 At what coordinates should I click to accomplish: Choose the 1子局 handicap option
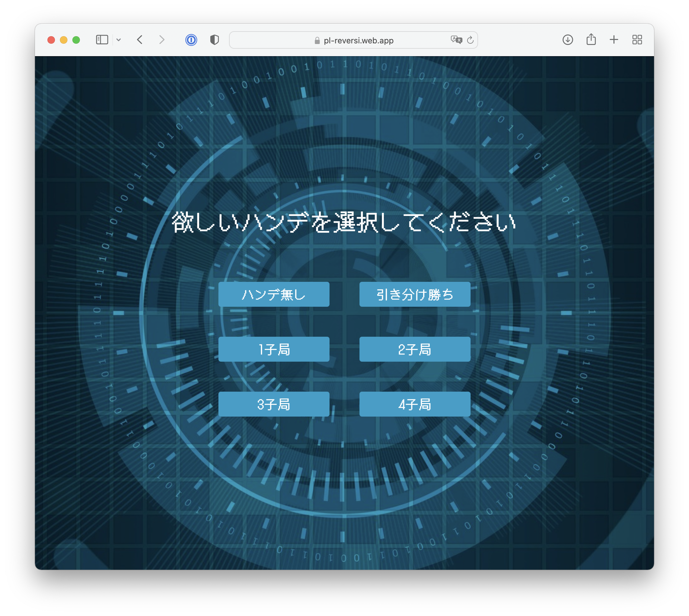tap(274, 349)
